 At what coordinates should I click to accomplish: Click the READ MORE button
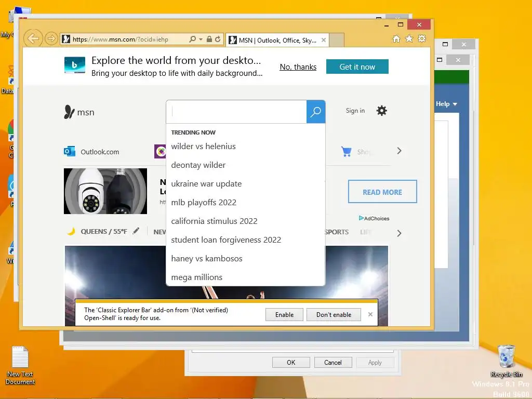(x=382, y=192)
